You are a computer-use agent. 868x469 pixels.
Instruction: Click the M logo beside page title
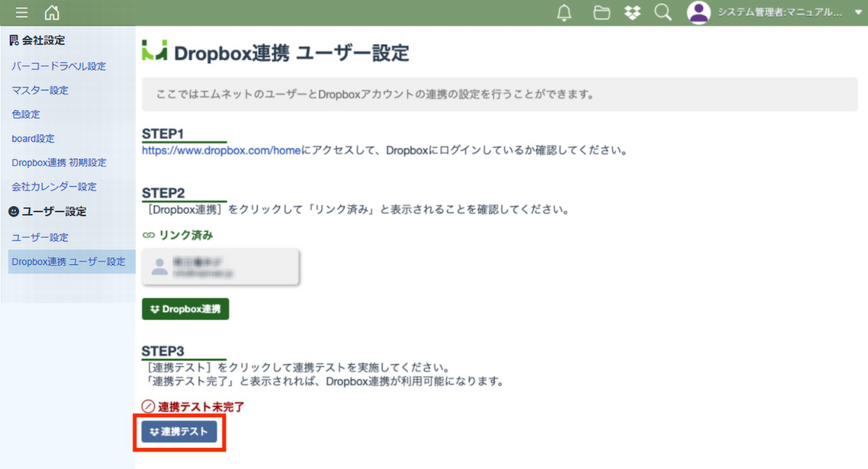click(156, 51)
